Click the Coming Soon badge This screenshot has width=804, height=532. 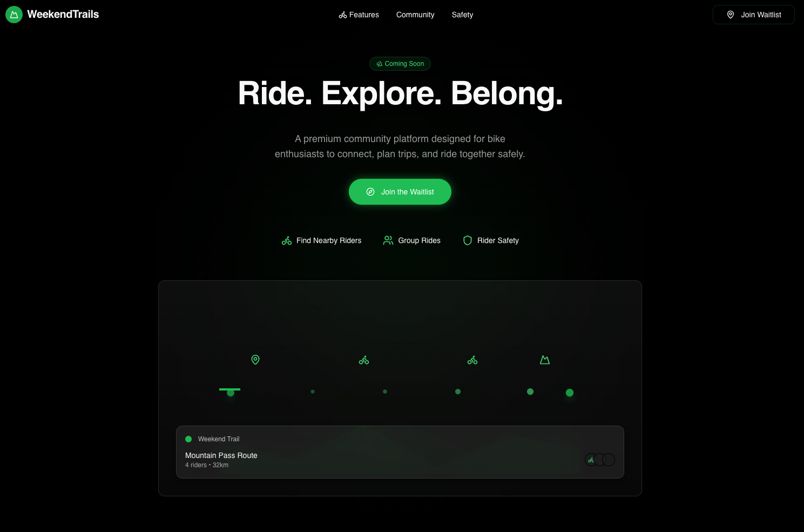[400, 64]
